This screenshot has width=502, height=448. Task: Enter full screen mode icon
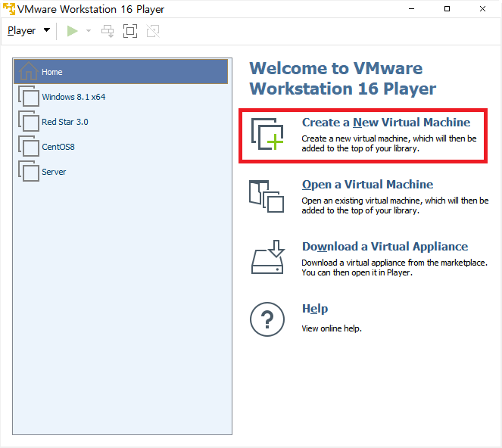[x=130, y=31]
